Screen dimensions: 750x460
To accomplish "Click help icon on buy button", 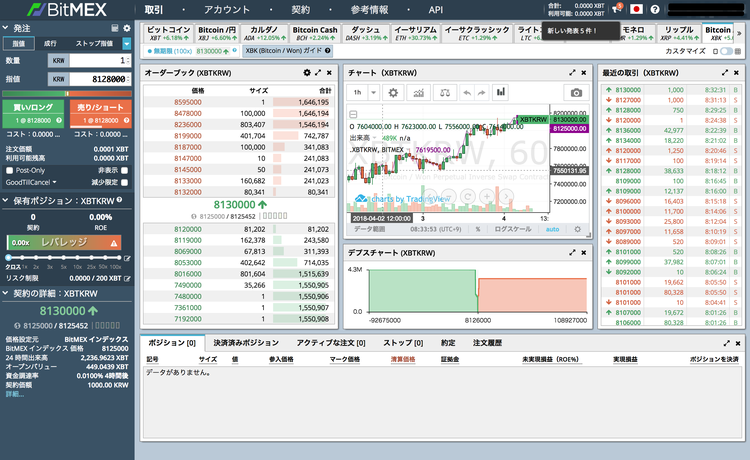I will point(59,120).
